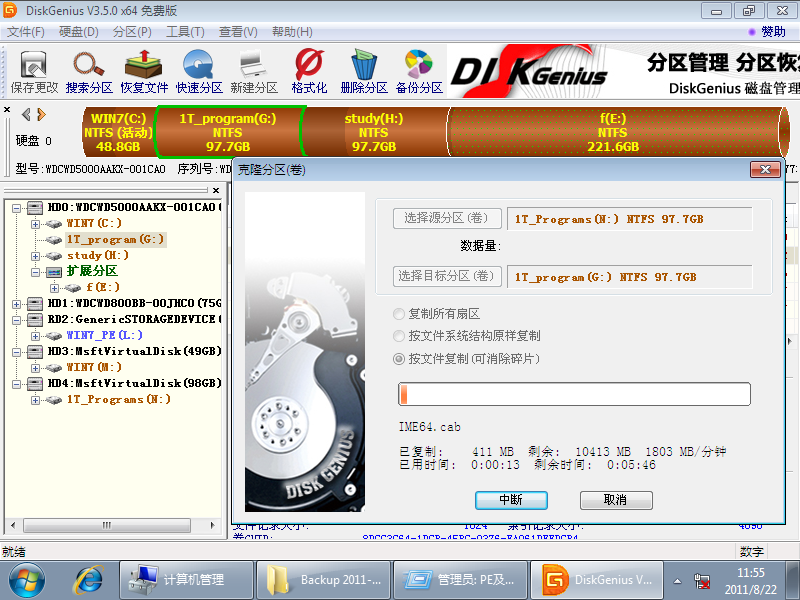
Task: Open the Search Partition (搜索分区) tool
Action: pyautogui.click(x=89, y=71)
